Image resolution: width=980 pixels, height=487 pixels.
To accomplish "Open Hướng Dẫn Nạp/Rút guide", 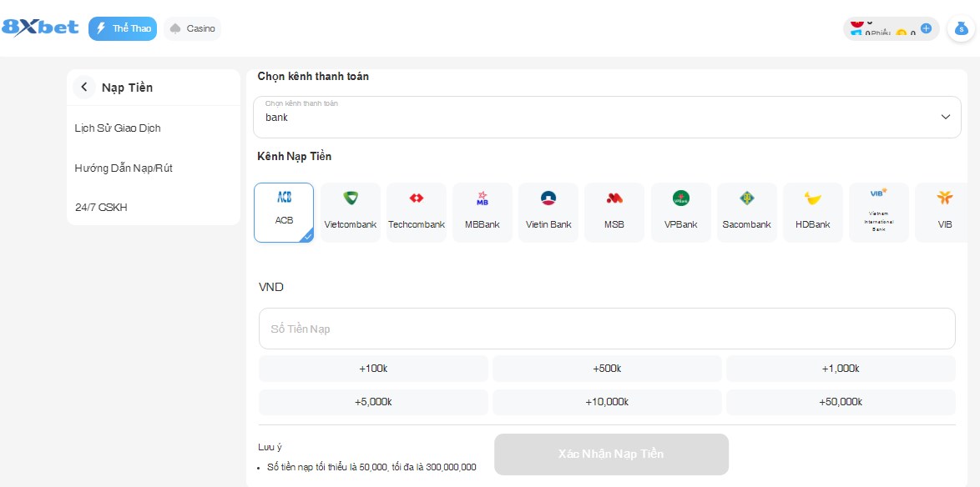I will [x=123, y=168].
